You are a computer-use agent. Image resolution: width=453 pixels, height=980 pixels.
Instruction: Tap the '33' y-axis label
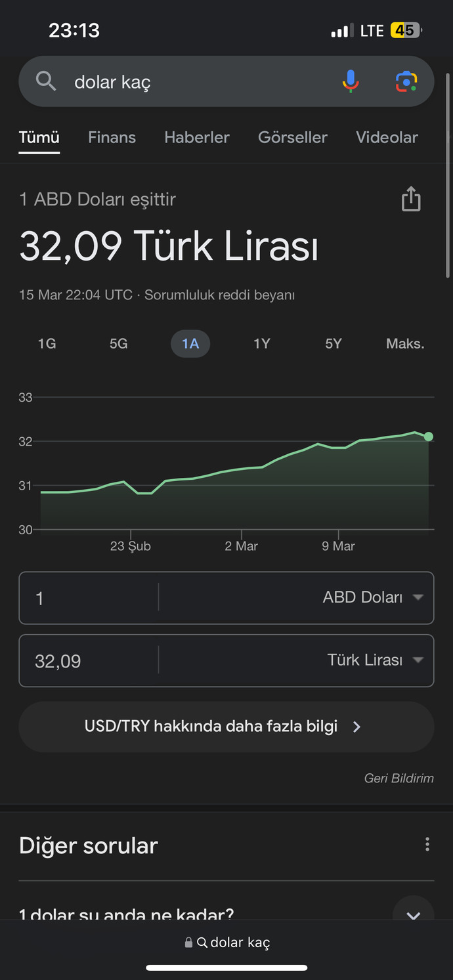[x=26, y=397]
